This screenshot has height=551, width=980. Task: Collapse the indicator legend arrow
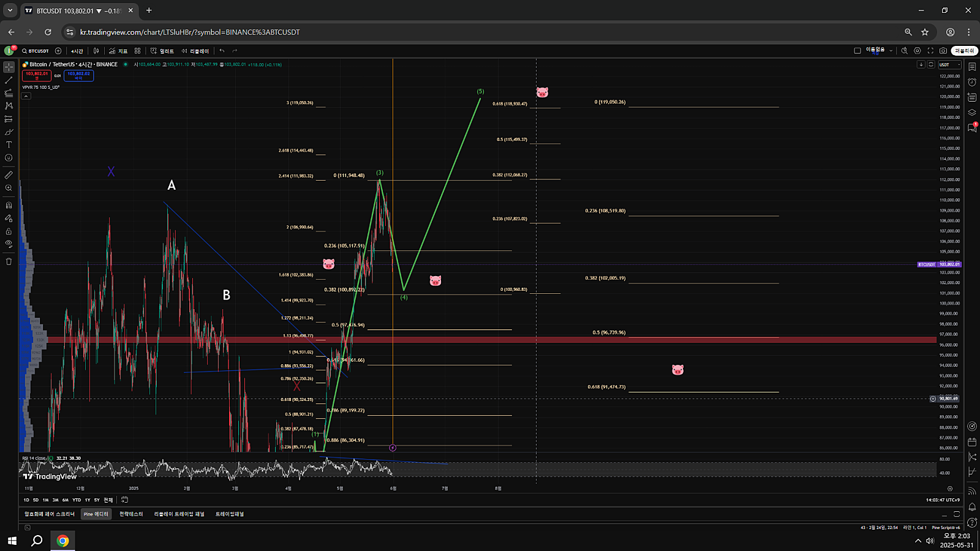tap(26, 96)
